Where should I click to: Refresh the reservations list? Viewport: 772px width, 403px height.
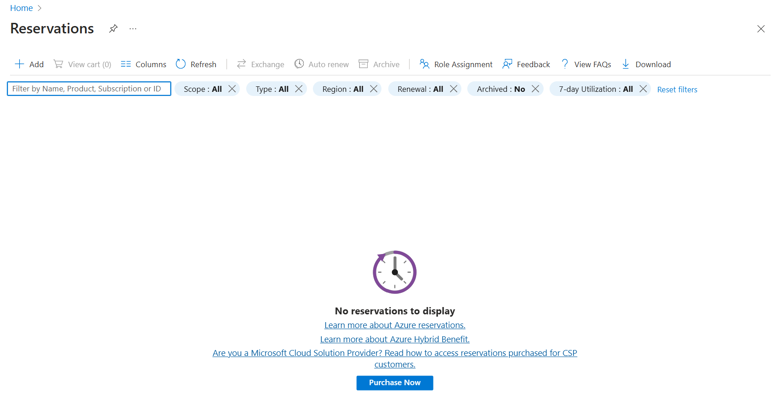tap(196, 64)
